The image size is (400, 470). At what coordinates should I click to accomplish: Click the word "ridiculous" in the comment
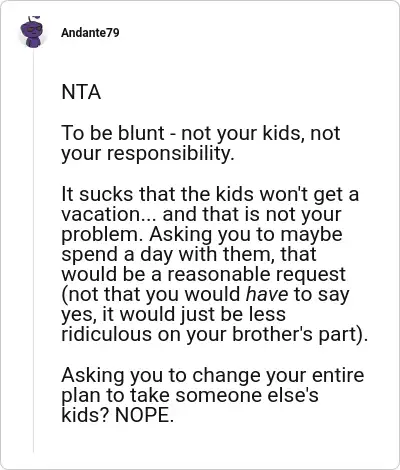coord(106,334)
